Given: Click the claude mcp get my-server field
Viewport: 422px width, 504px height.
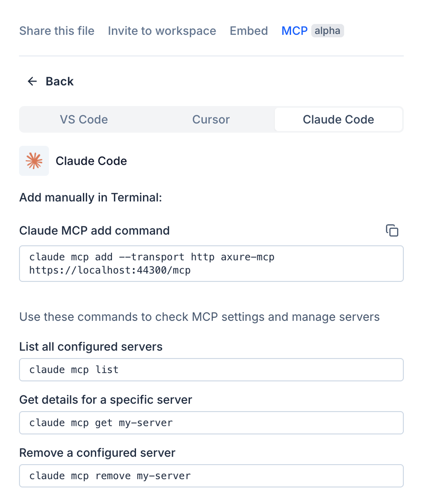Looking at the screenshot, I should (211, 423).
